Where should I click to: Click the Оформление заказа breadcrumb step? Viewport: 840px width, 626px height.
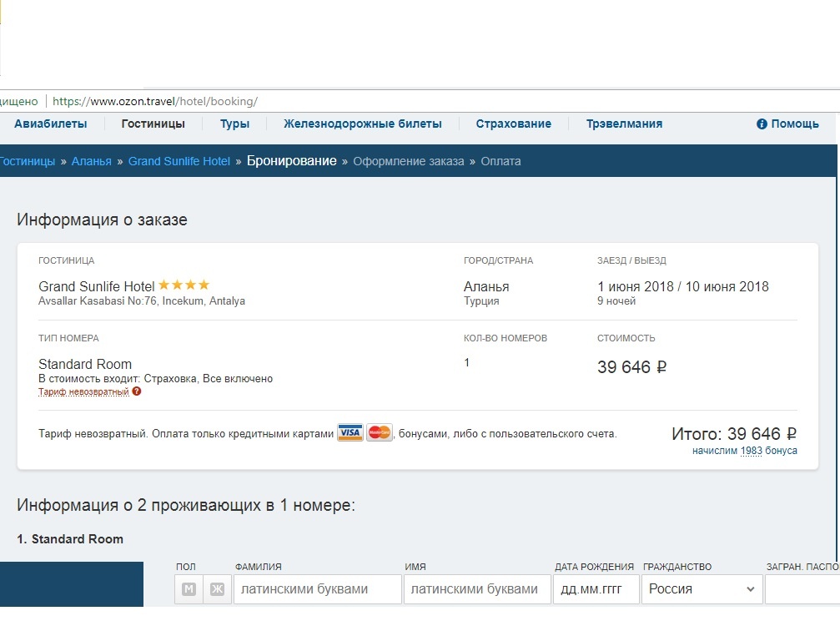tap(409, 161)
